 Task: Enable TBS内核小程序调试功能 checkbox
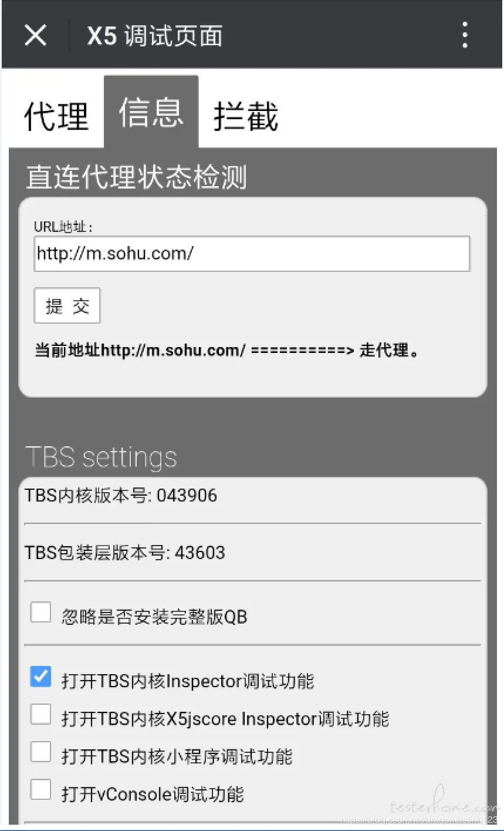click(x=41, y=752)
